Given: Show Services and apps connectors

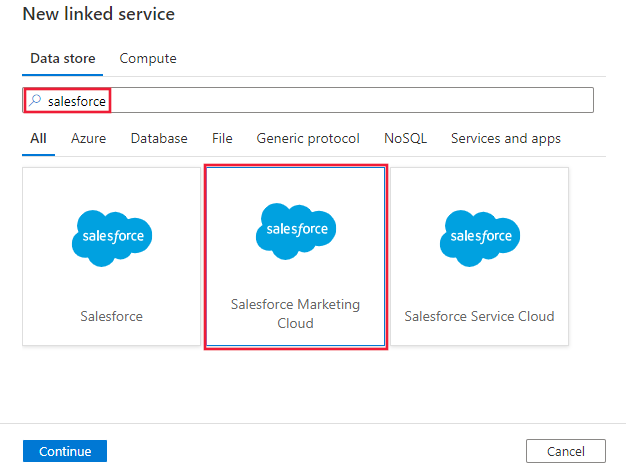Looking at the screenshot, I should pyautogui.click(x=506, y=138).
